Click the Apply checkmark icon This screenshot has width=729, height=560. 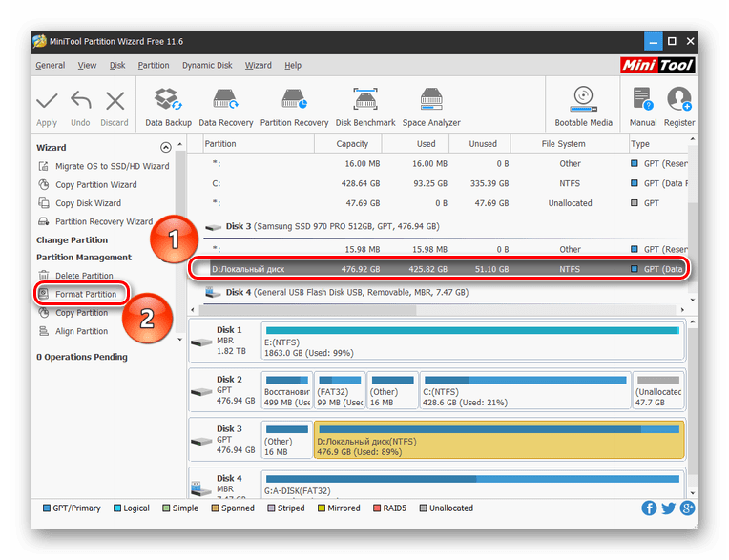tap(47, 101)
